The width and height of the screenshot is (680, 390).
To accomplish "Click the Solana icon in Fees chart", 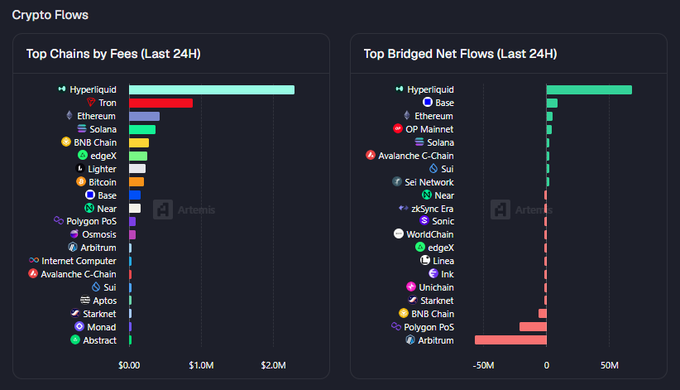I will (x=82, y=128).
